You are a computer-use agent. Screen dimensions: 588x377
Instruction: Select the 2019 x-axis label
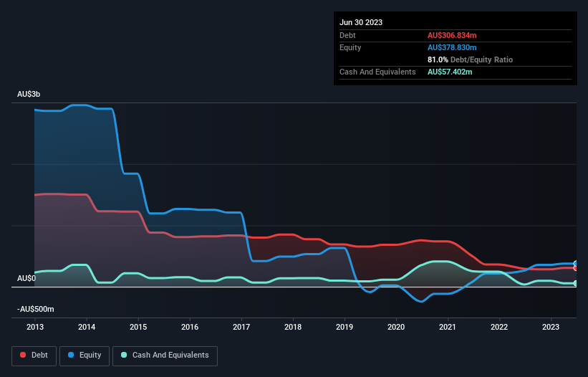(x=344, y=327)
